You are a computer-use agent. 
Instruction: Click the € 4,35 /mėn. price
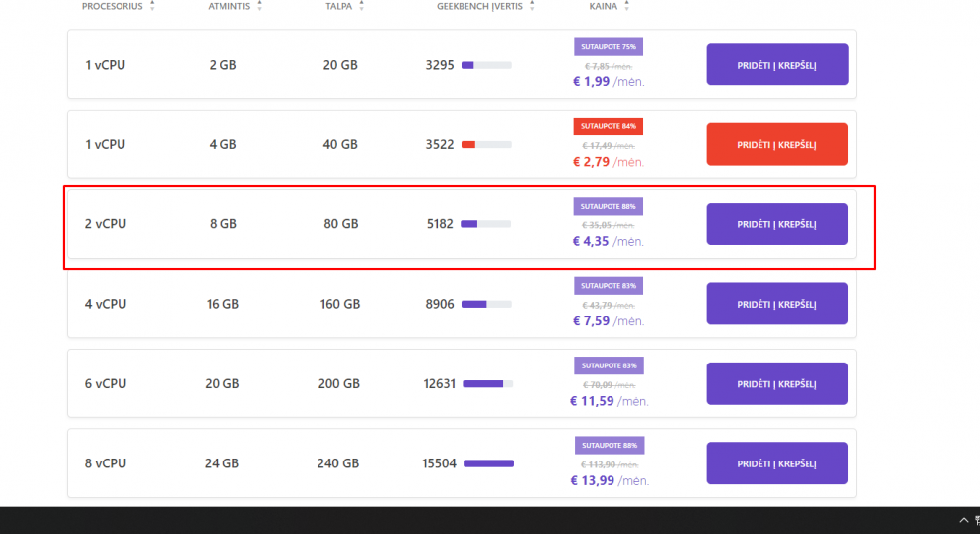(x=608, y=241)
